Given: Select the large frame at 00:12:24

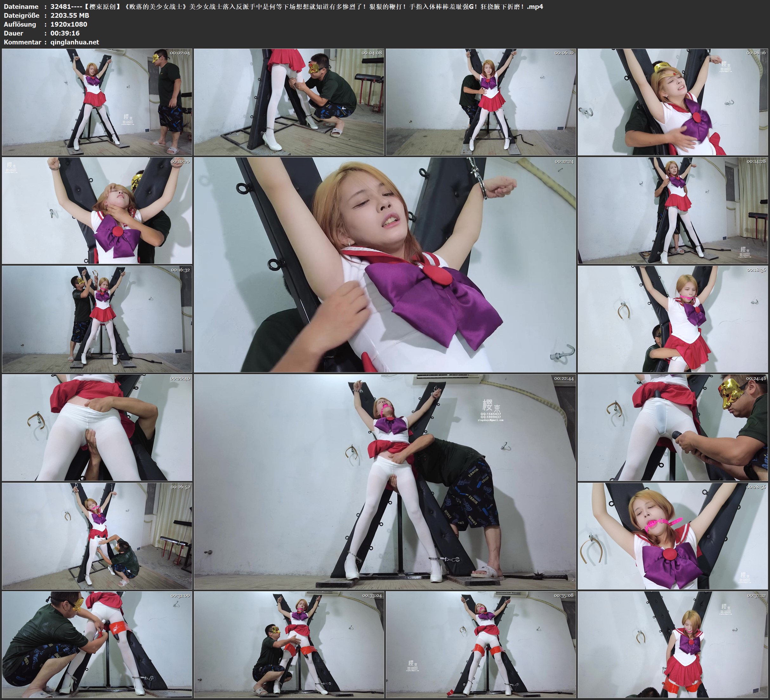Looking at the screenshot, I should click(x=385, y=265).
